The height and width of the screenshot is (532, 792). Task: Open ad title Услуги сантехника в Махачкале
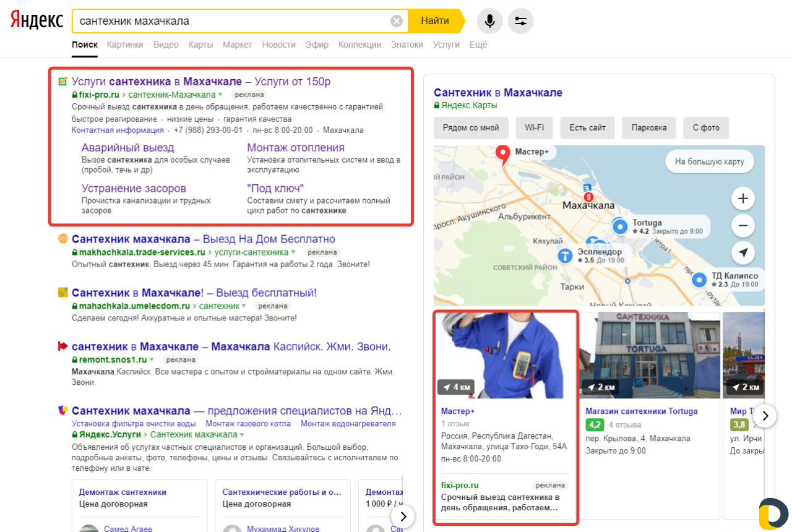(201, 81)
